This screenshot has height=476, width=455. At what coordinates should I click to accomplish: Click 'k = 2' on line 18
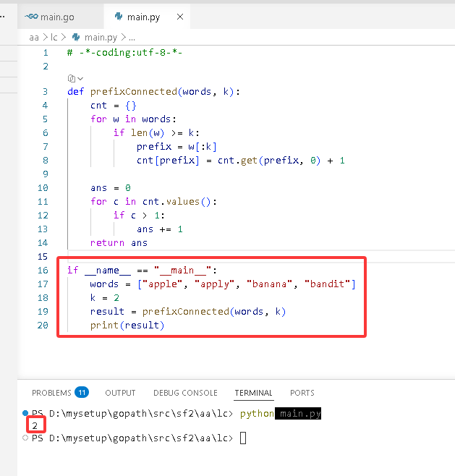[x=105, y=298]
